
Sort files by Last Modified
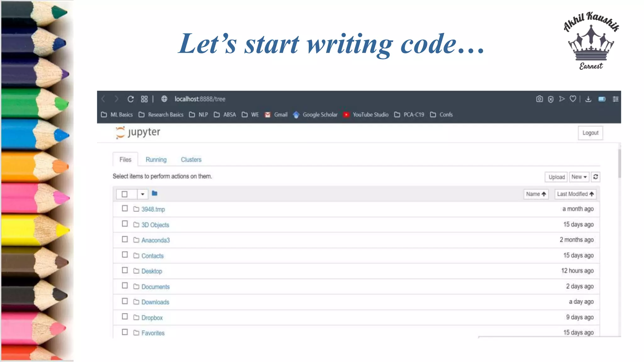(575, 194)
